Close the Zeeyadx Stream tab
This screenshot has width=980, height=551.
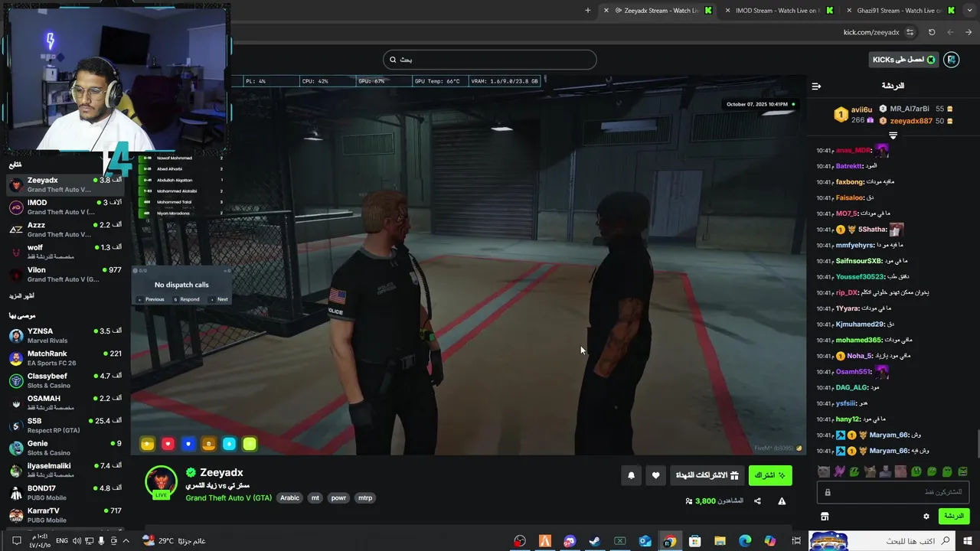(x=606, y=11)
